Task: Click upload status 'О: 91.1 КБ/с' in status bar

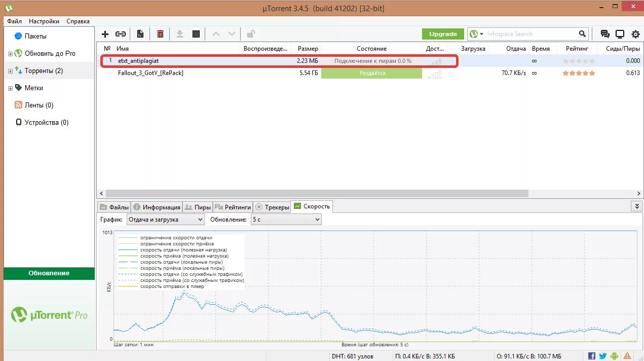Action: (529, 356)
